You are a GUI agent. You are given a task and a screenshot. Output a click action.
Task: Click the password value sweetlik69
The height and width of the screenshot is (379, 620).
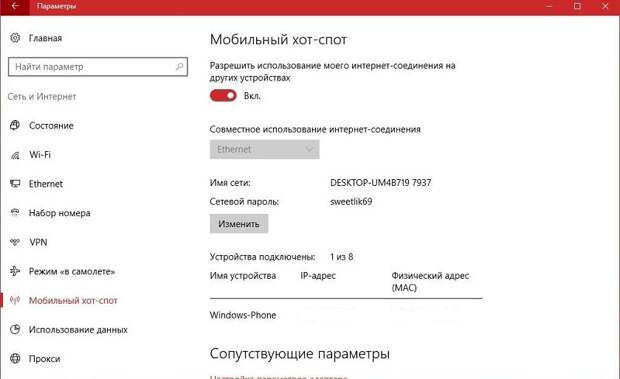[x=351, y=202]
